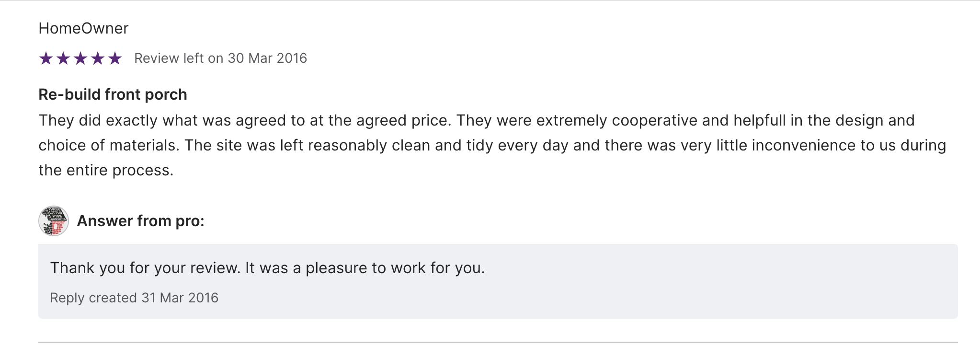Click the first purple rating star
980x346 pixels.
[46, 58]
